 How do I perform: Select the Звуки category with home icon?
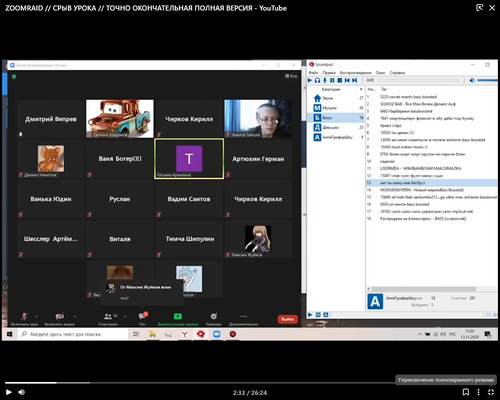tap(336, 98)
